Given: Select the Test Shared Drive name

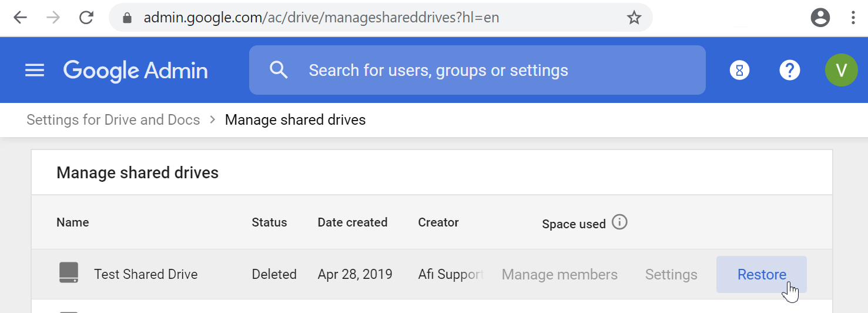Looking at the screenshot, I should click(146, 274).
